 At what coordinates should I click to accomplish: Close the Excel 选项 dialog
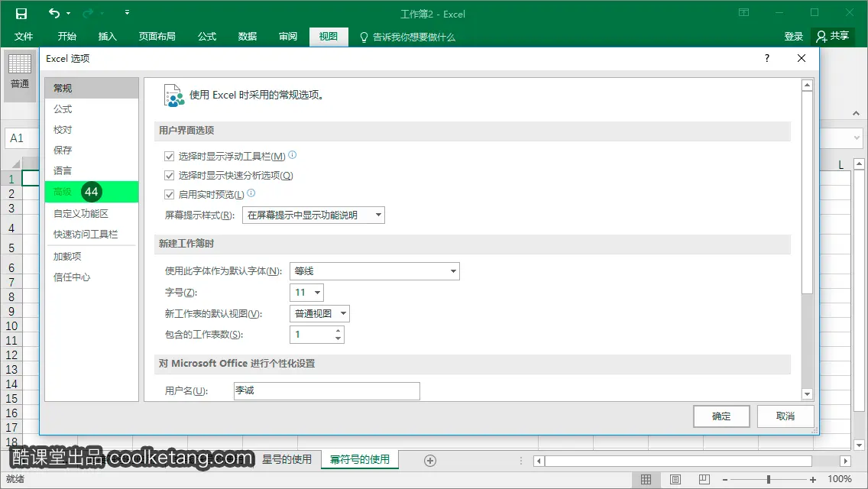click(x=801, y=58)
